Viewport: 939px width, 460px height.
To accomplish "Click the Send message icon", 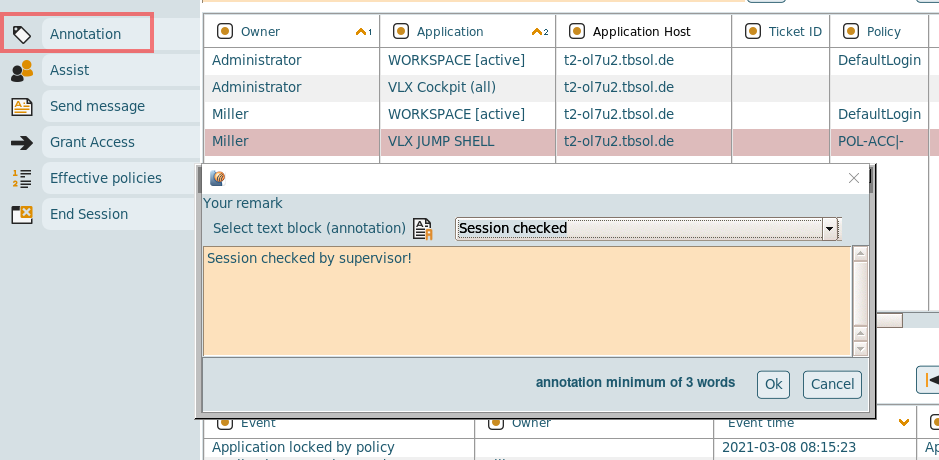I will [21, 107].
